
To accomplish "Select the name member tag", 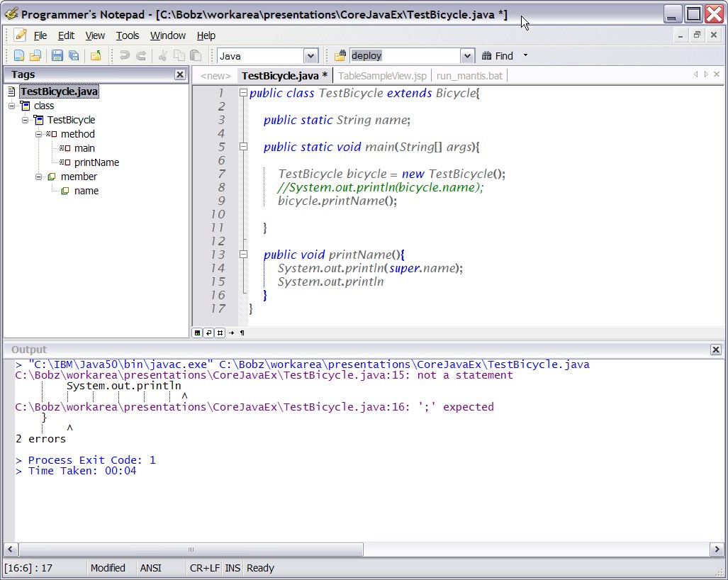I will [x=86, y=191].
